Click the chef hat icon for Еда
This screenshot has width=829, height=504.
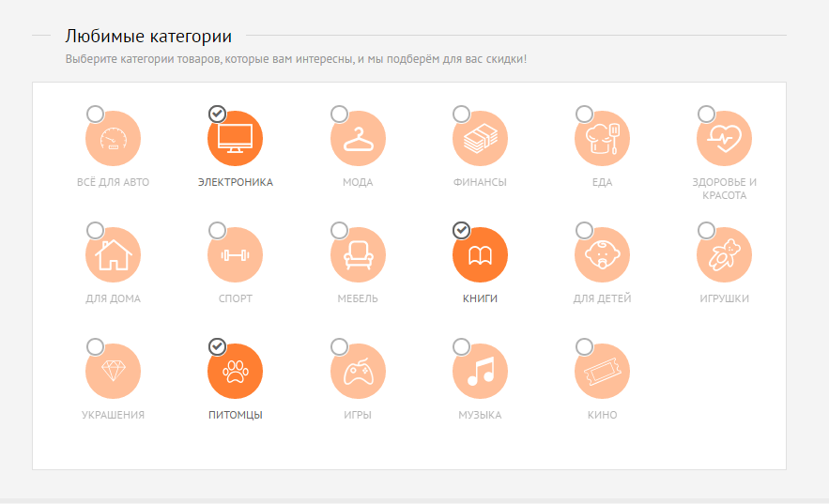(x=602, y=138)
